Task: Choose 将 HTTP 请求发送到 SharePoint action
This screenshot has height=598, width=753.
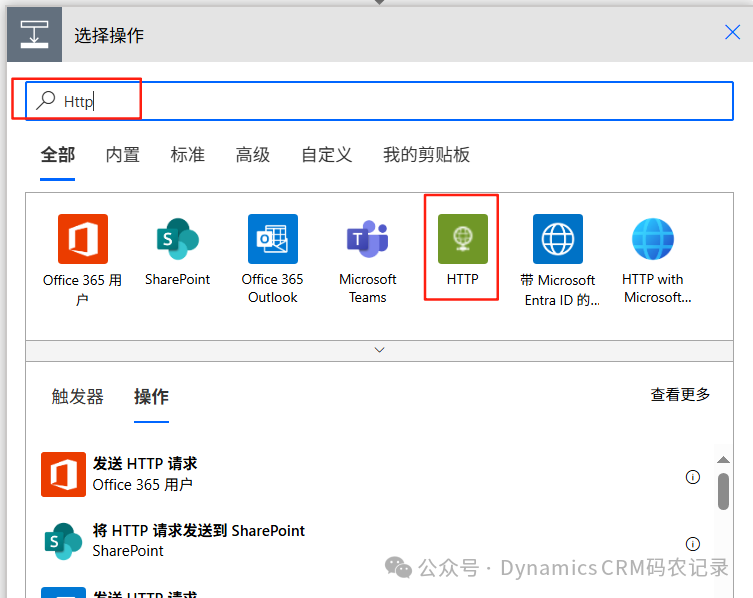Action: coord(370,541)
